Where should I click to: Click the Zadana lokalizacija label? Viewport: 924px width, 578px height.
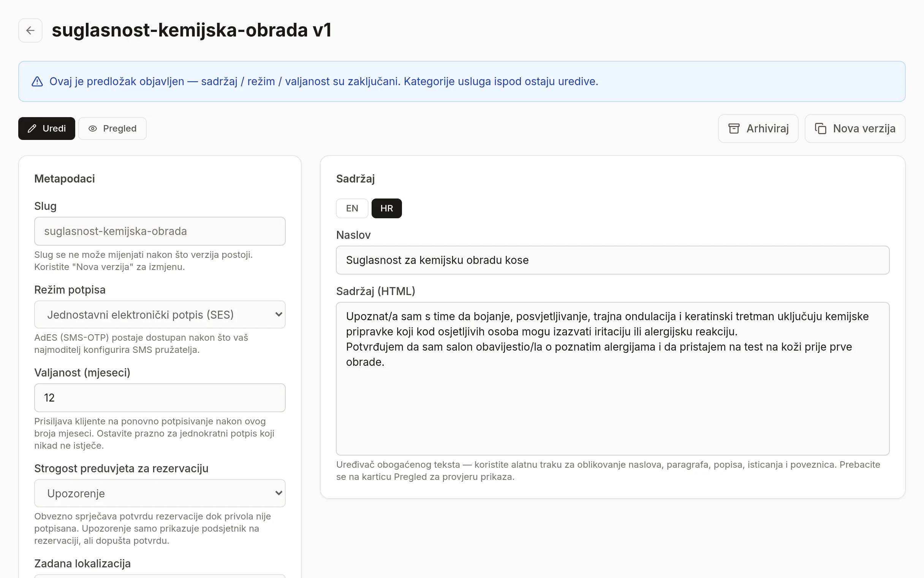pos(82,564)
